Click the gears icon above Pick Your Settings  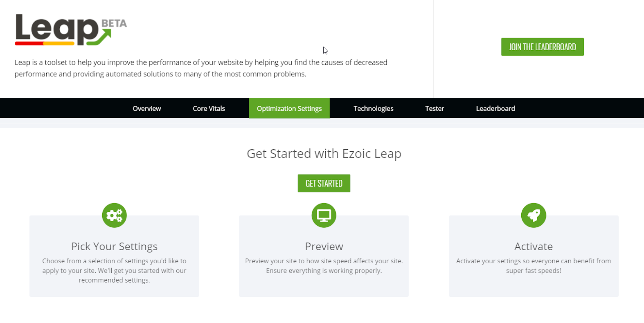tap(114, 215)
